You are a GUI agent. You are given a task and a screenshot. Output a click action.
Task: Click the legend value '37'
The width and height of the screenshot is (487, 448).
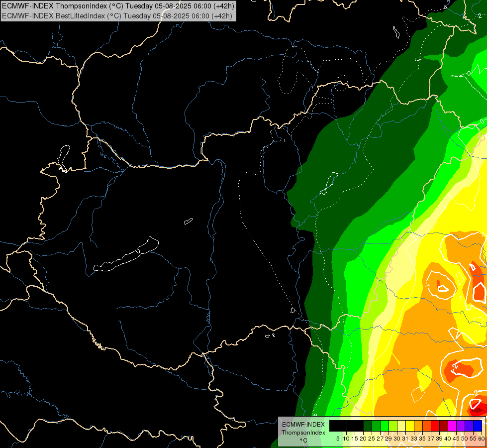tap(431, 439)
